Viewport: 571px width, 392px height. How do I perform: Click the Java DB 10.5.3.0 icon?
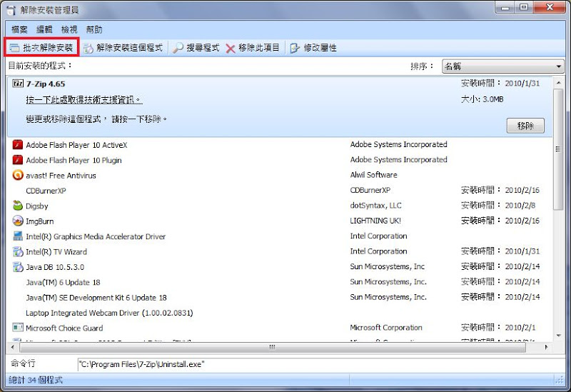coord(17,267)
